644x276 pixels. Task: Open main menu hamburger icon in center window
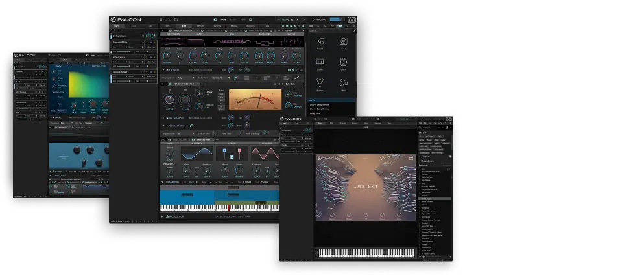161,19
